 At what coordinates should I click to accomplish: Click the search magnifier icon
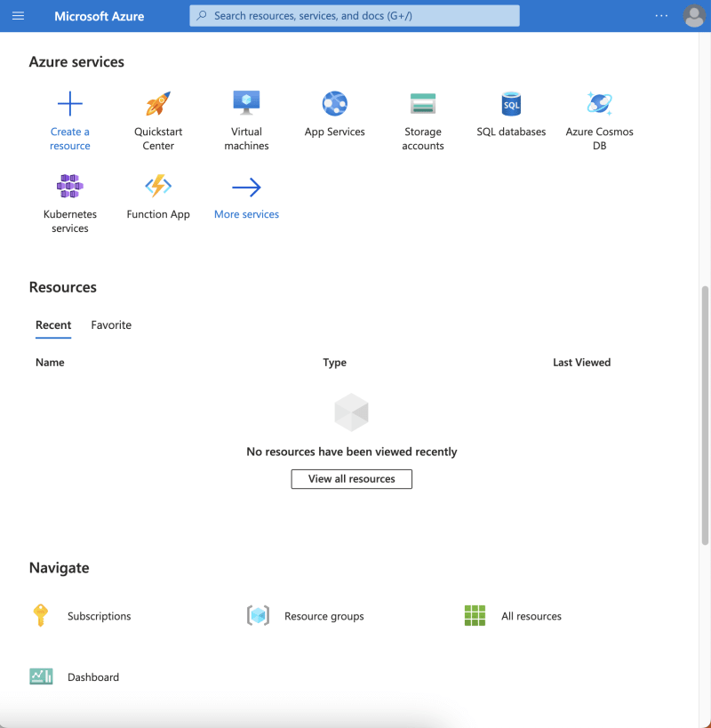tap(202, 16)
